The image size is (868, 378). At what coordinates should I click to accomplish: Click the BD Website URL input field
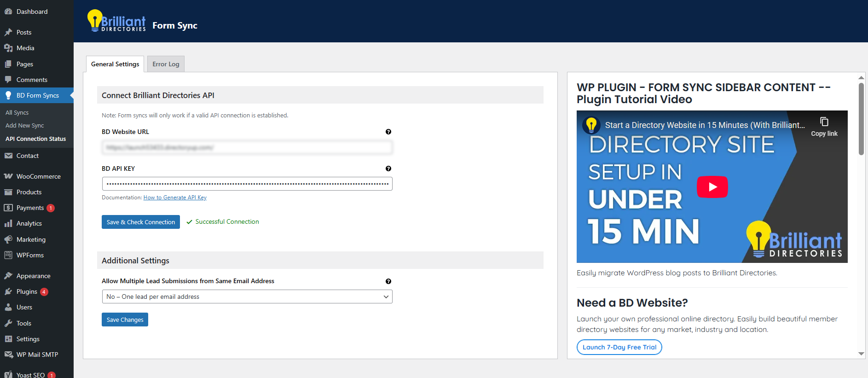247,147
